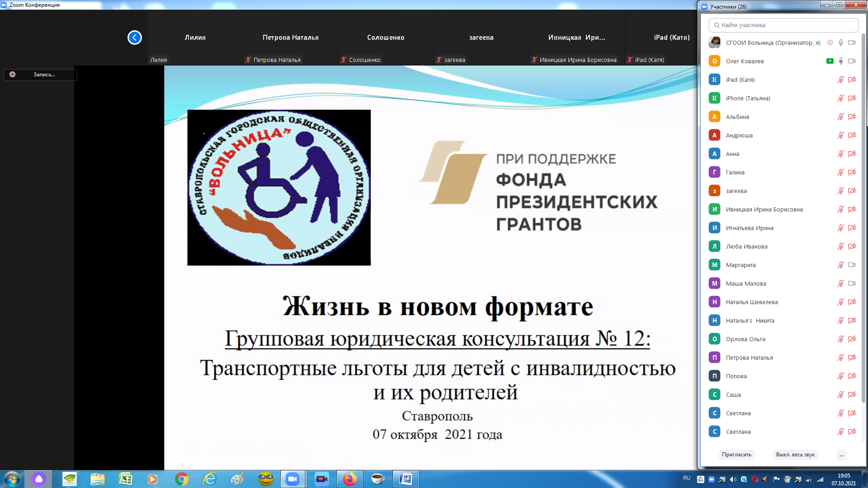Screen dimensions: 868x488
Task: Click camera icon for Маша Малова
Action: pyautogui.click(x=852, y=283)
